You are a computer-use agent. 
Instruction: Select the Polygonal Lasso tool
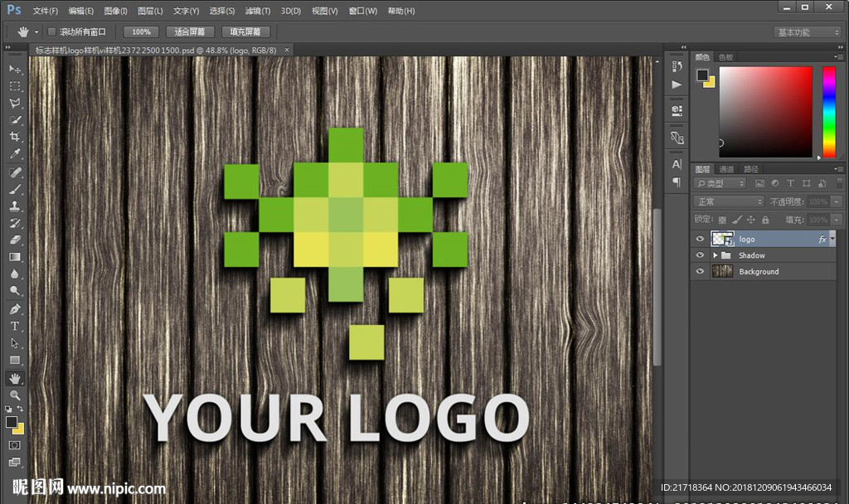[15, 104]
